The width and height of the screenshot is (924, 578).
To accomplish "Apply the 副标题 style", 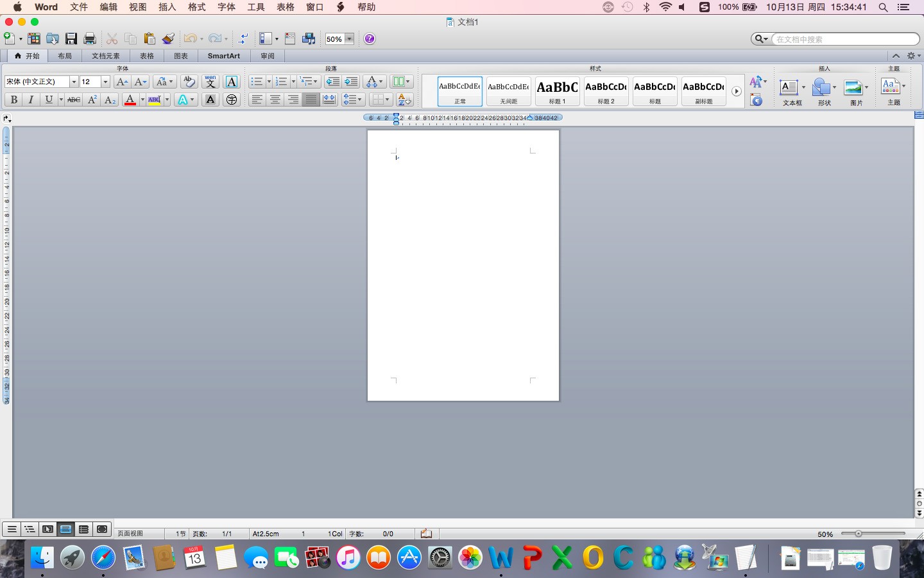I will [x=703, y=91].
